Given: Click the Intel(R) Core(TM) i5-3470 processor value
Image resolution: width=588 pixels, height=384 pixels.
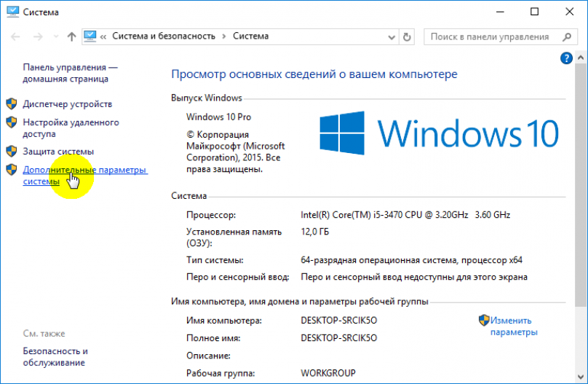Looking at the screenshot, I should pyautogui.click(x=405, y=215).
